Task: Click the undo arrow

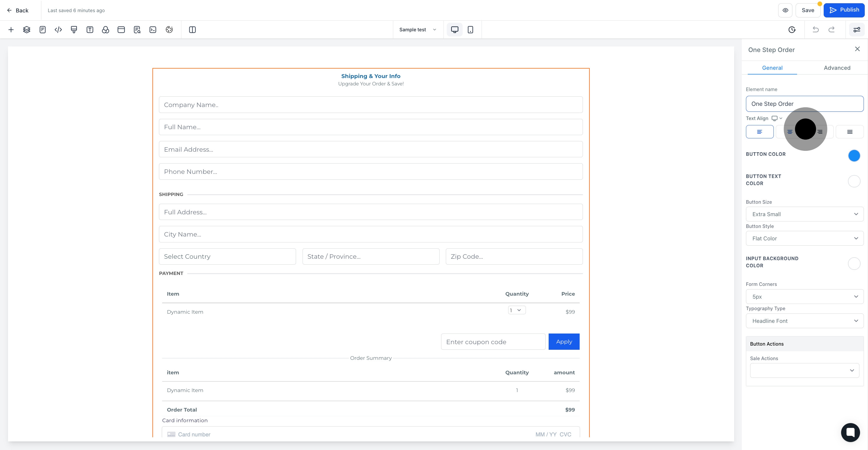Action: pos(815,30)
